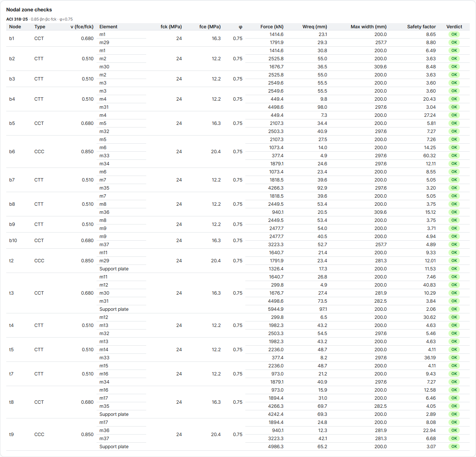Click node cell "b10"
This screenshot has width=476, height=457.
click(13, 240)
